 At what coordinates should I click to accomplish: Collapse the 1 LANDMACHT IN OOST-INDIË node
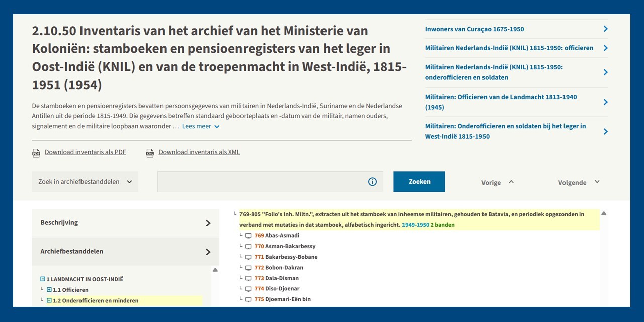(43, 279)
